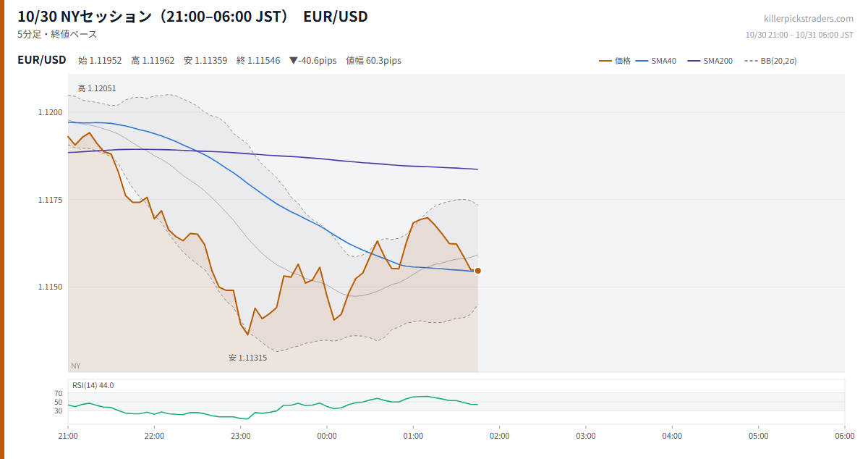Click the RSI 30 level label

pyautogui.click(x=59, y=411)
